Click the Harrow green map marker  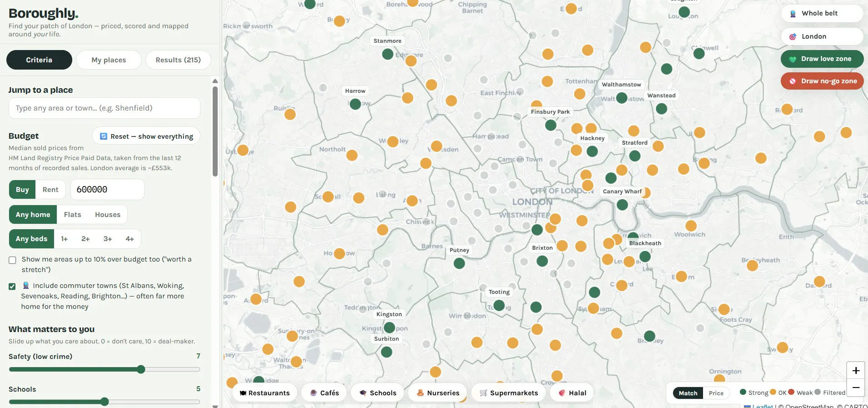click(355, 104)
